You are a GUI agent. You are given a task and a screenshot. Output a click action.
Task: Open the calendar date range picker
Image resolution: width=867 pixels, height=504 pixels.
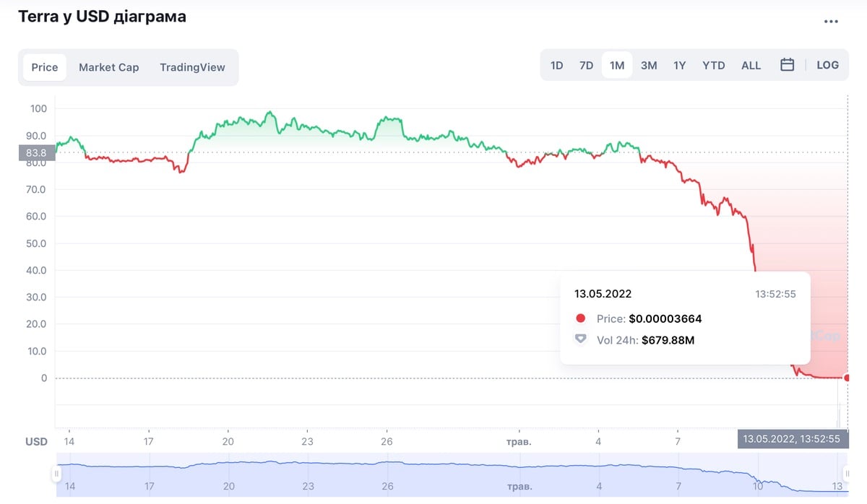[788, 65]
